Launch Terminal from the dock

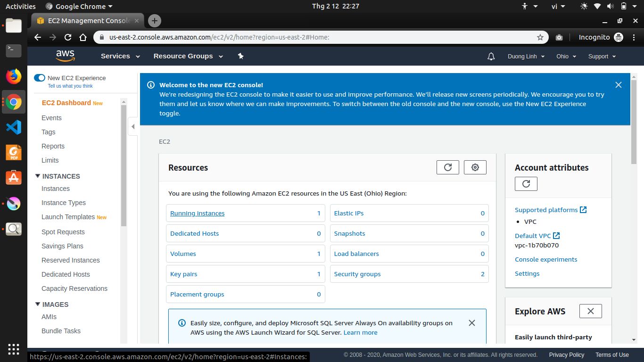point(14,50)
